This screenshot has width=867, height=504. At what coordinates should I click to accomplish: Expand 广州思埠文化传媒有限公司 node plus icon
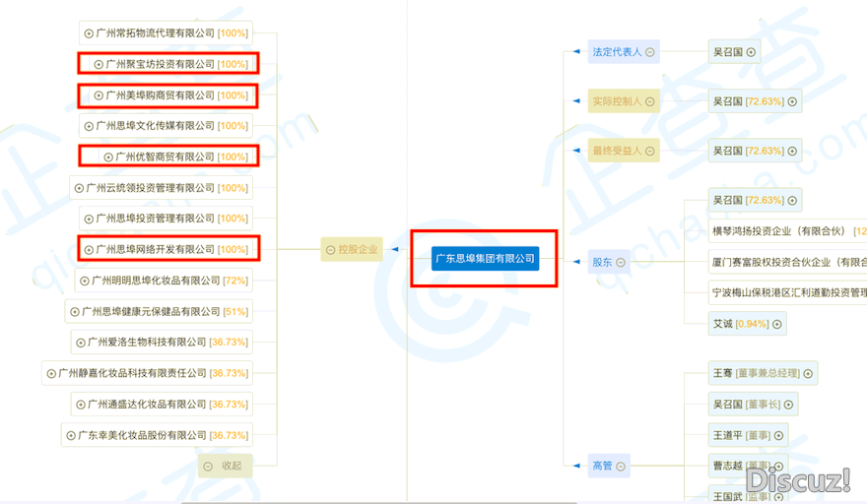pos(89,127)
